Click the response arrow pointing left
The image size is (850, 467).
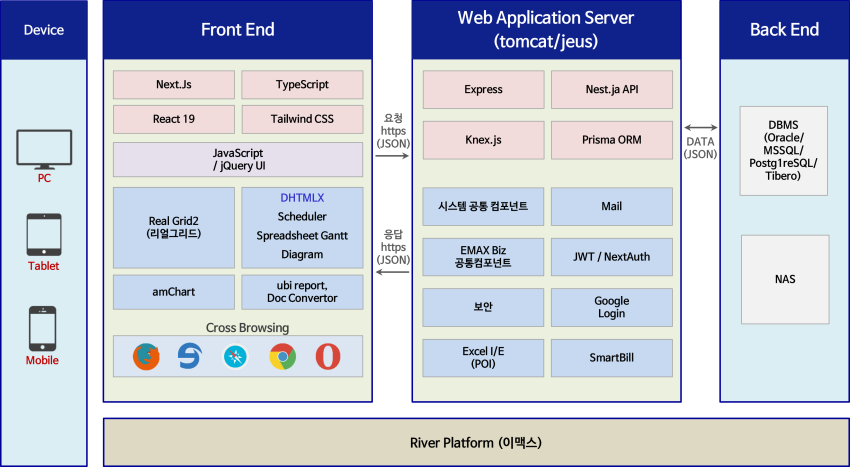tap(392, 271)
